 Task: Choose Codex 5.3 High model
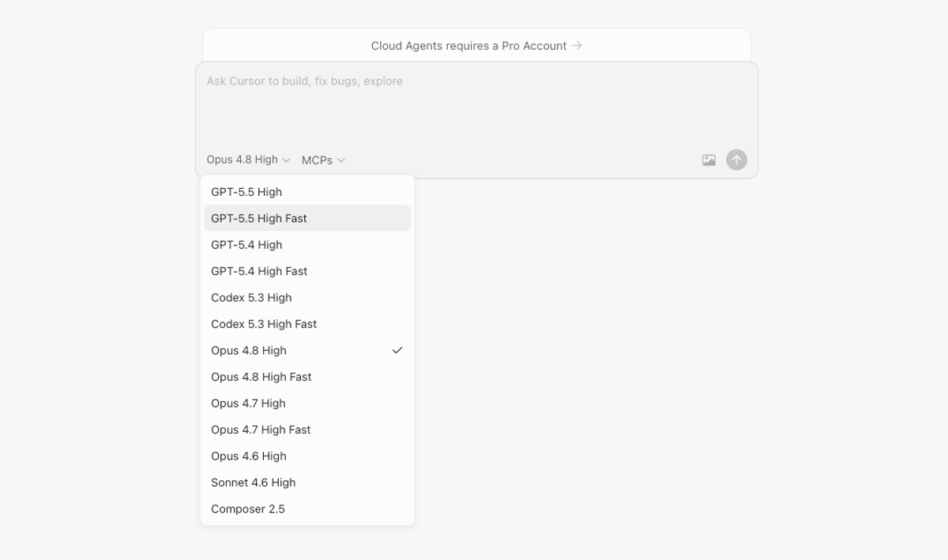307,298
